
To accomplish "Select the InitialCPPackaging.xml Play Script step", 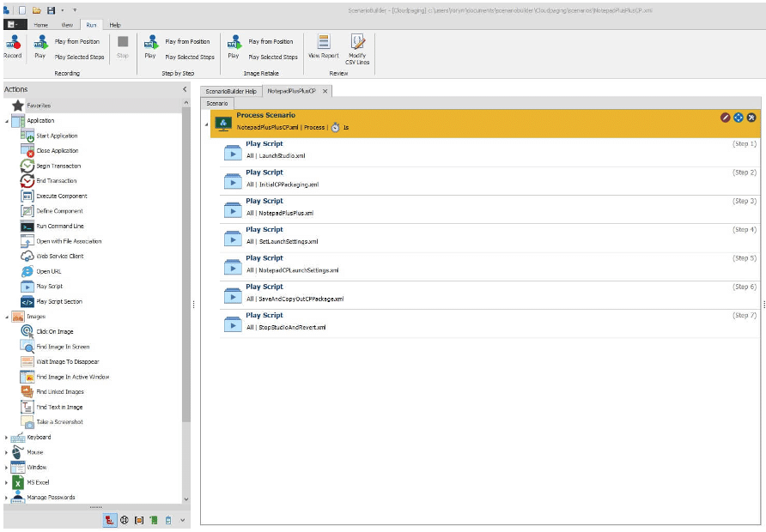I will 489,181.
